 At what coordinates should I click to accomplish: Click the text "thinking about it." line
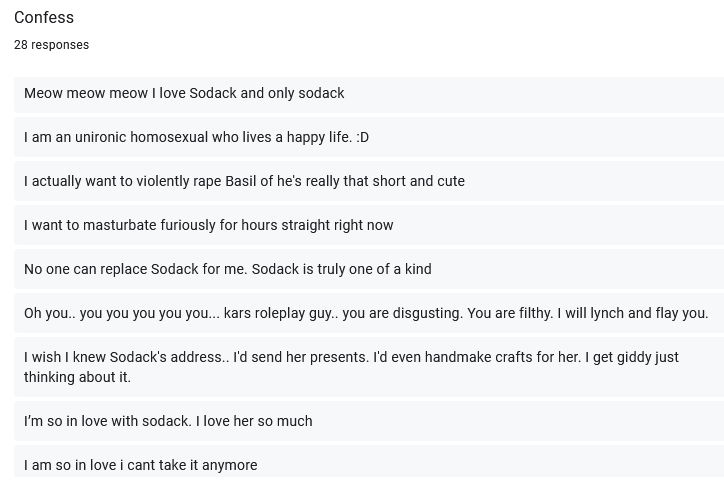point(78,377)
